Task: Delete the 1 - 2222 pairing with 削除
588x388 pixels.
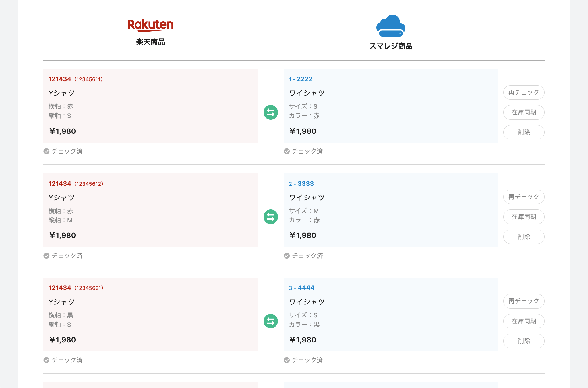Action: [524, 132]
